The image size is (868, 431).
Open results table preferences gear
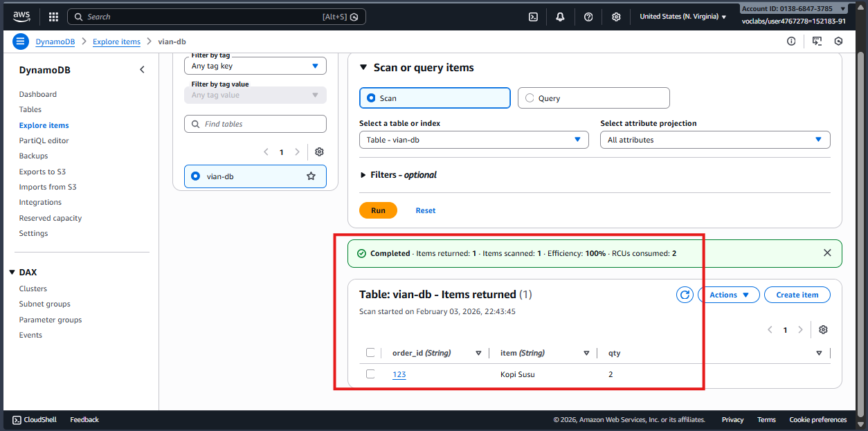tap(823, 330)
